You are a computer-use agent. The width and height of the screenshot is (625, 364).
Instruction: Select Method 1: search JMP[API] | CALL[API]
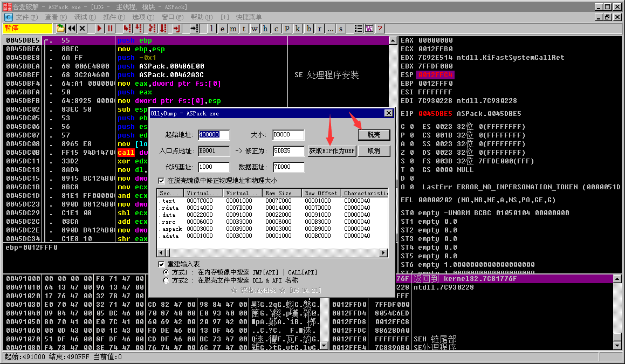tap(166, 272)
